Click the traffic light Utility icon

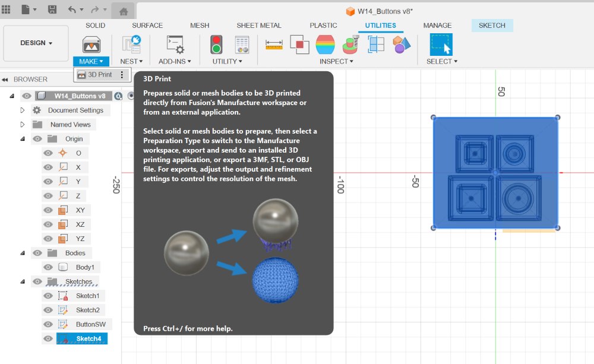[x=216, y=45]
